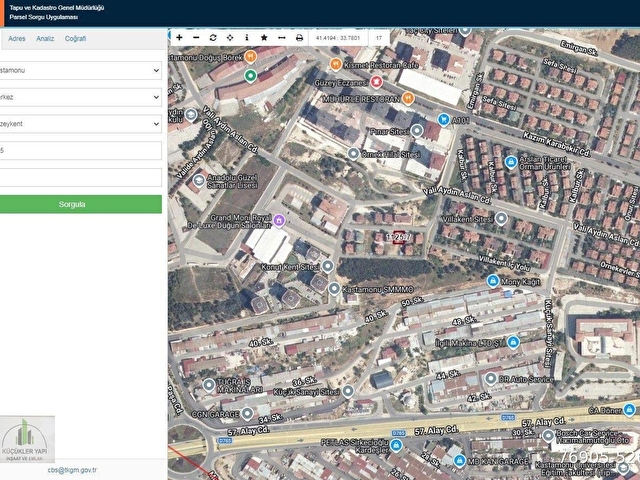Click the Grand Moni Royal venue marker
640x480 pixels.
click(279, 220)
